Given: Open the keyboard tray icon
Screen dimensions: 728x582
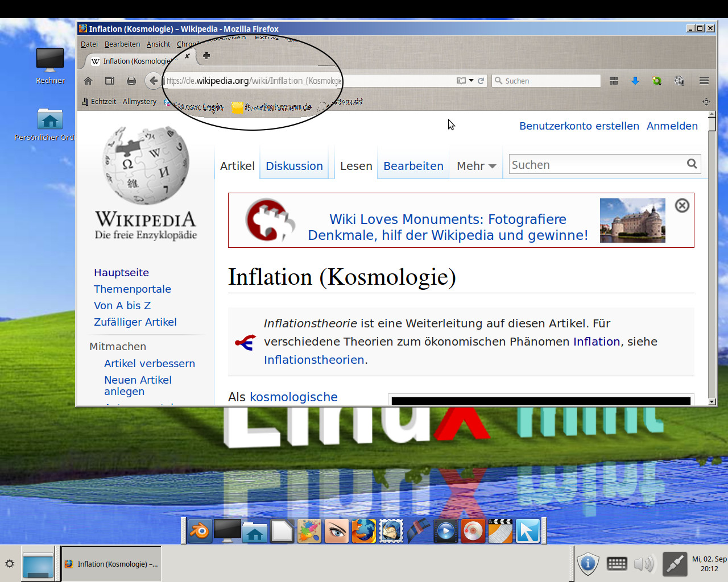Looking at the screenshot, I should point(617,564).
